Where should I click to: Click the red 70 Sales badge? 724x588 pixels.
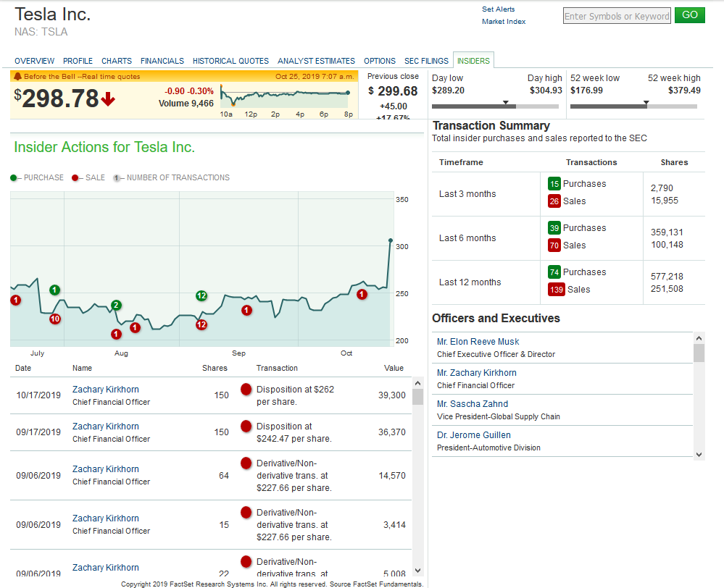click(x=554, y=245)
